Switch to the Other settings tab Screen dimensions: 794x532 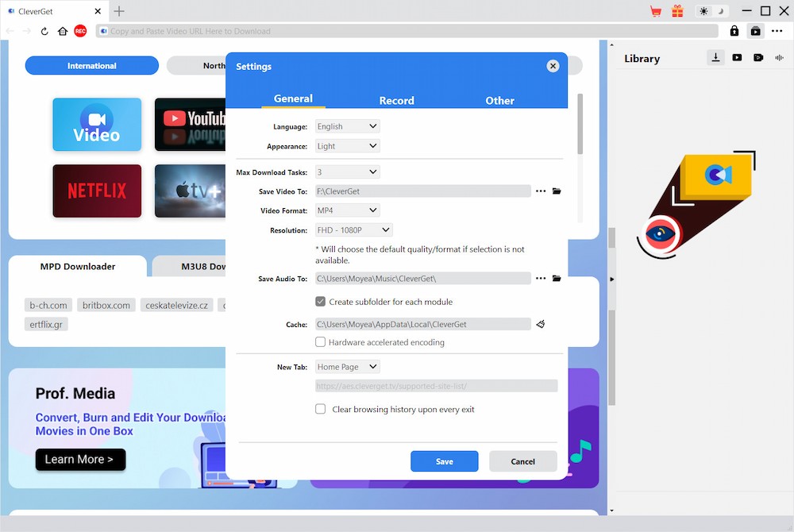tap(499, 100)
